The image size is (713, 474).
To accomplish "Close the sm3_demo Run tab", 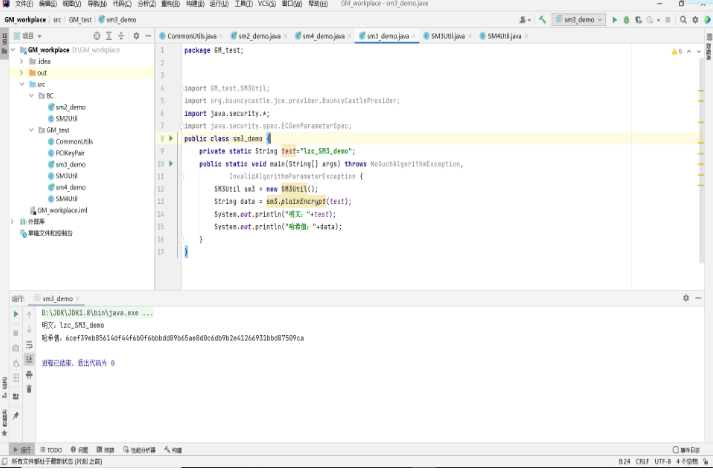I will 78,299.
